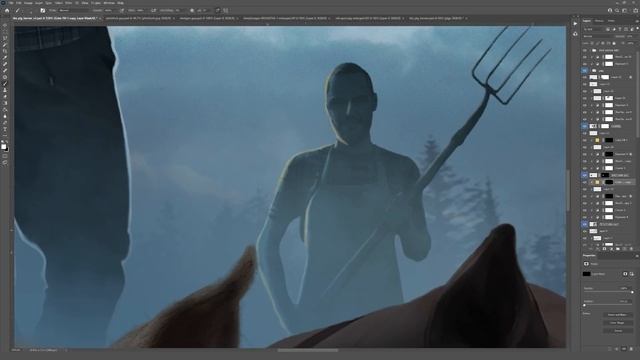Click the Invert button in Properties panel
The width and height of the screenshot is (640, 360).
pyautogui.click(x=618, y=331)
